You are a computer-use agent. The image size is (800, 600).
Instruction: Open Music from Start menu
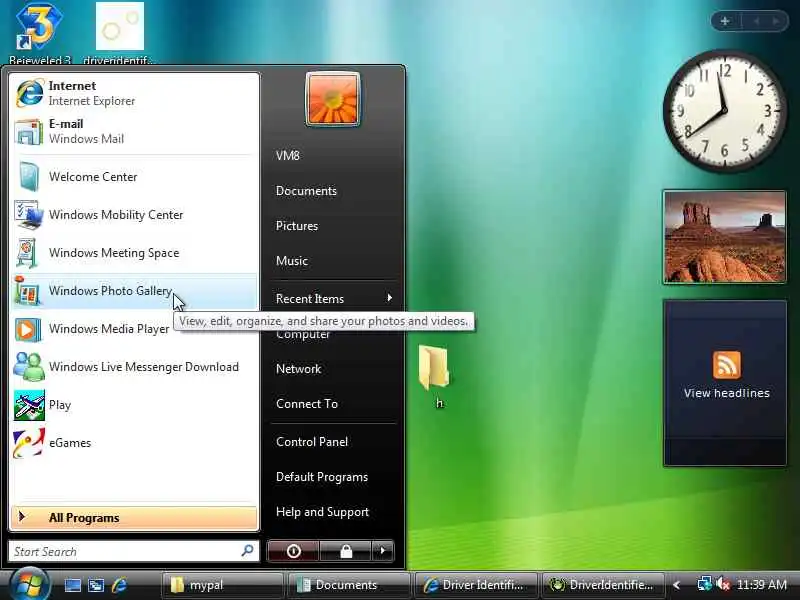[333, 261]
